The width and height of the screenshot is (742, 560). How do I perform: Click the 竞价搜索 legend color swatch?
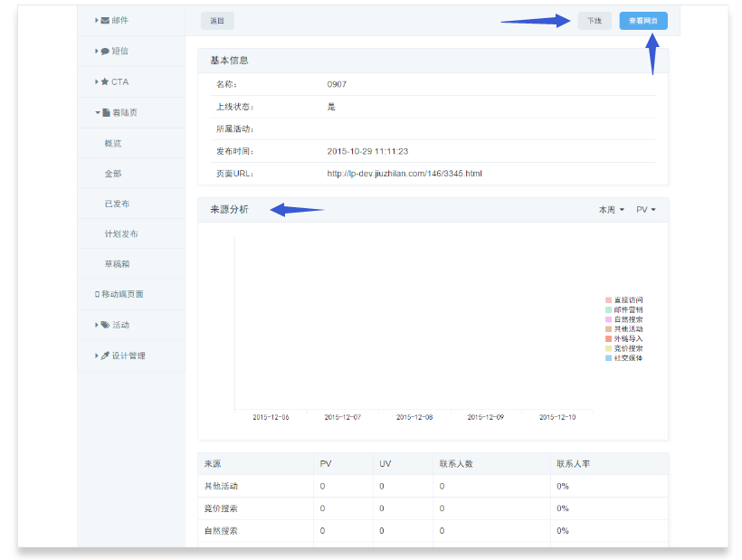coord(609,348)
